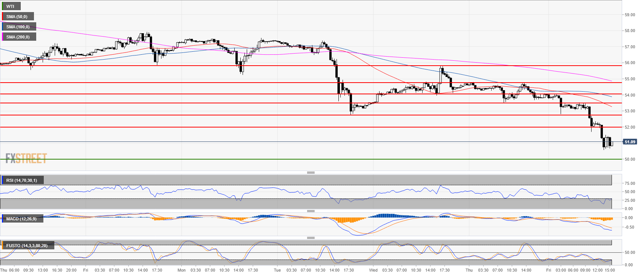Click the resize handle above the FUSTO panel
The height and width of the screenshot is (275, 644).
pos(310,238)
